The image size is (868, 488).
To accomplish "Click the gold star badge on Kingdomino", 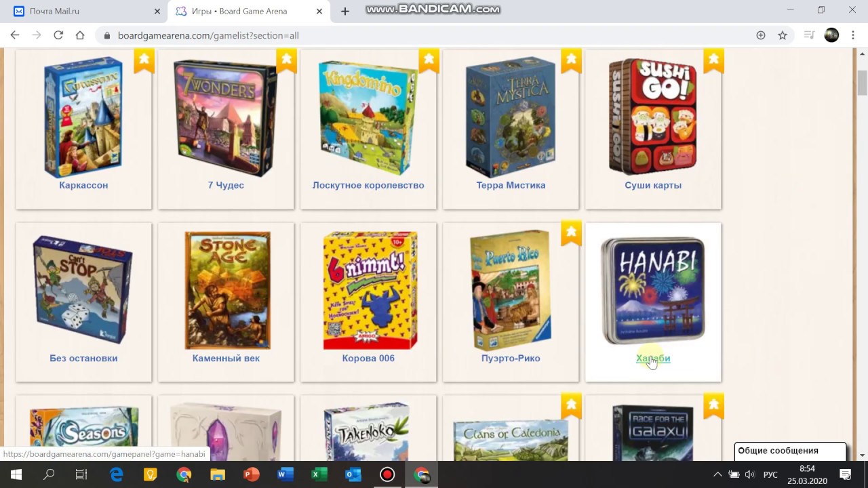I will pyautogui.click(x=429, y=60).
